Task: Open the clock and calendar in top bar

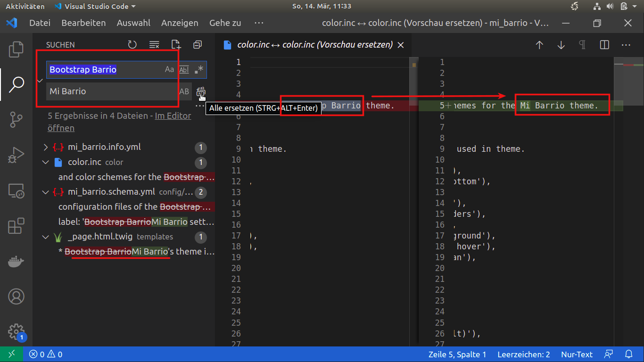Action: click(x=322, y=6)
